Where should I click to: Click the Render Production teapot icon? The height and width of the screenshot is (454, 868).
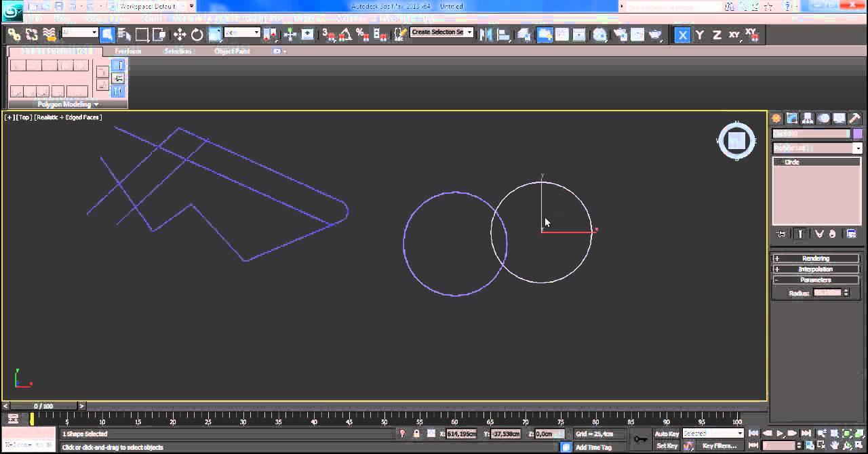pyautogui.click(x=655, y=35)
